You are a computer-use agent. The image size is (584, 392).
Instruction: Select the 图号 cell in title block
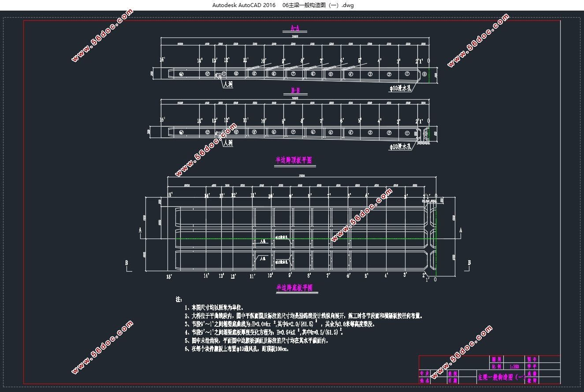[x=532, y=359]
